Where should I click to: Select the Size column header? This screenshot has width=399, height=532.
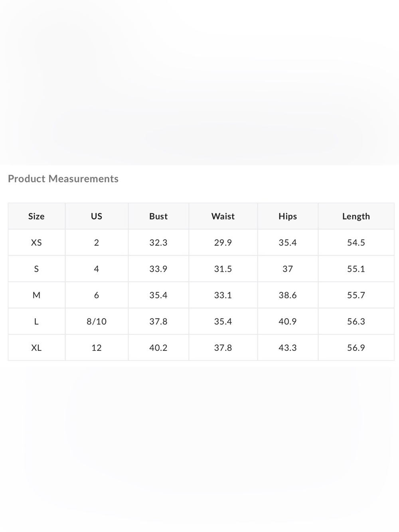[x=36, y=216]
